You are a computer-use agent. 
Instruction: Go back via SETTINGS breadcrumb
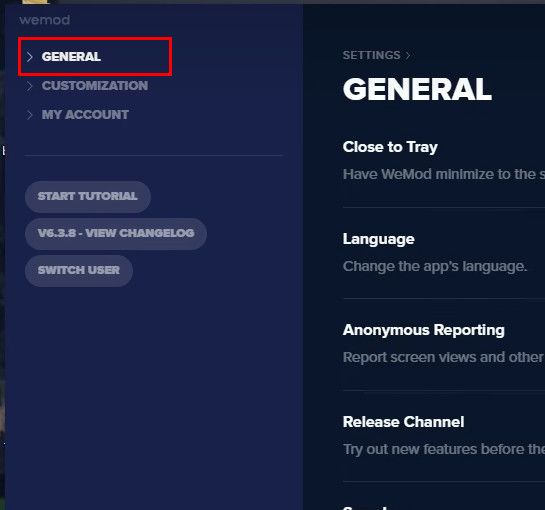pyautogui.click(x=372, y=55)
